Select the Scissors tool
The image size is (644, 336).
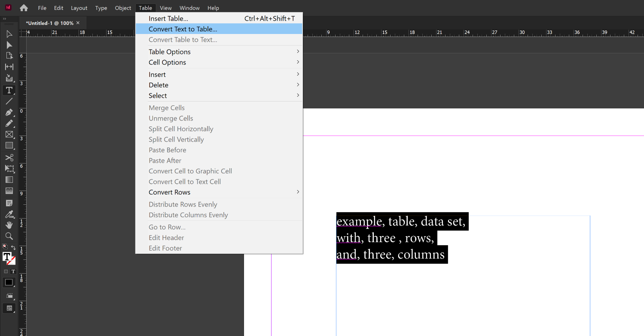[x=9, y=157]
